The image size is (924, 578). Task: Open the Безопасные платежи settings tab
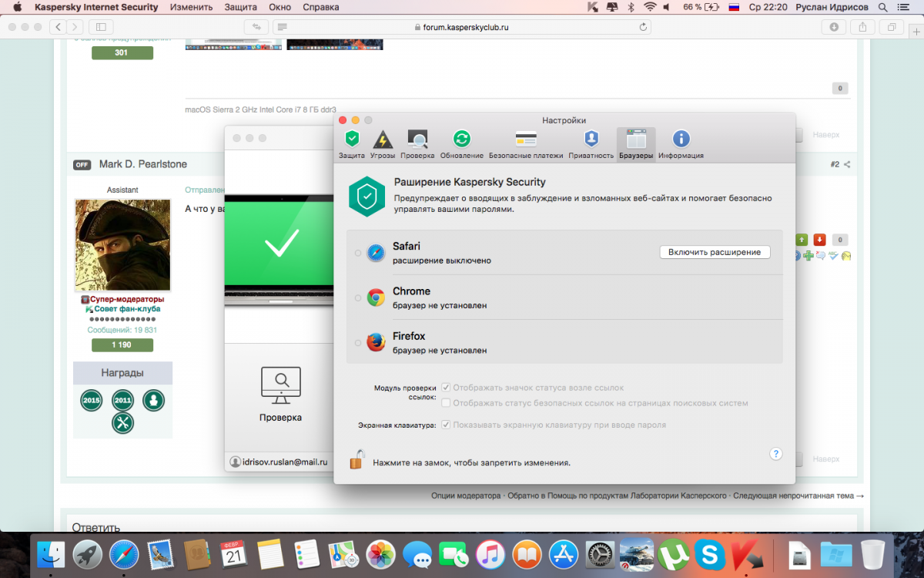click(x=526, y=145)
